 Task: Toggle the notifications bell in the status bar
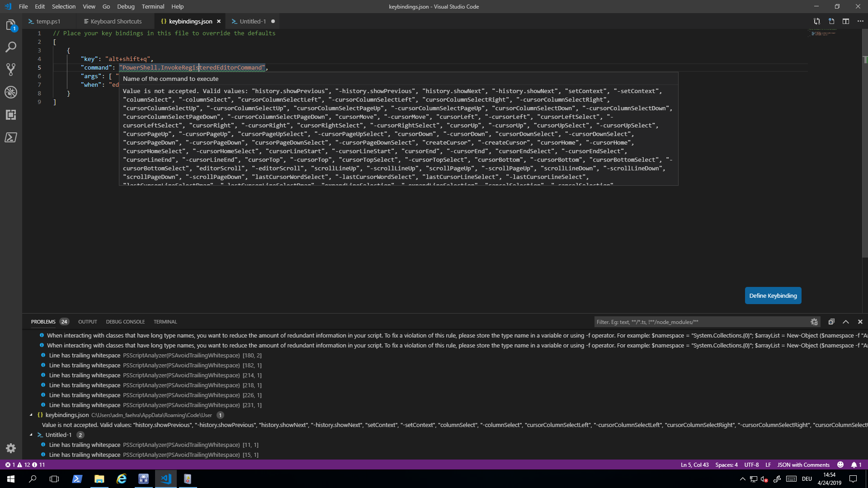point(856,465)
